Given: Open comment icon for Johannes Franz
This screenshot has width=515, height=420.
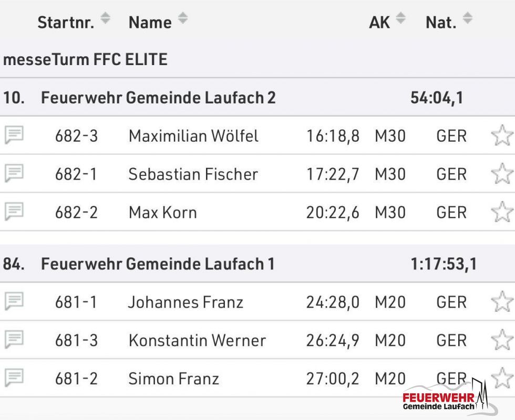Looking at the screenshot, I should [x=14, y=302].
